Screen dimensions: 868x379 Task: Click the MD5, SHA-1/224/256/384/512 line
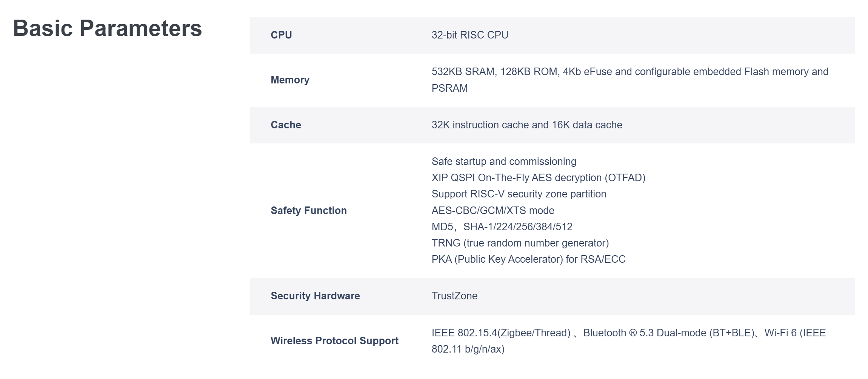(x=502, y=227)
